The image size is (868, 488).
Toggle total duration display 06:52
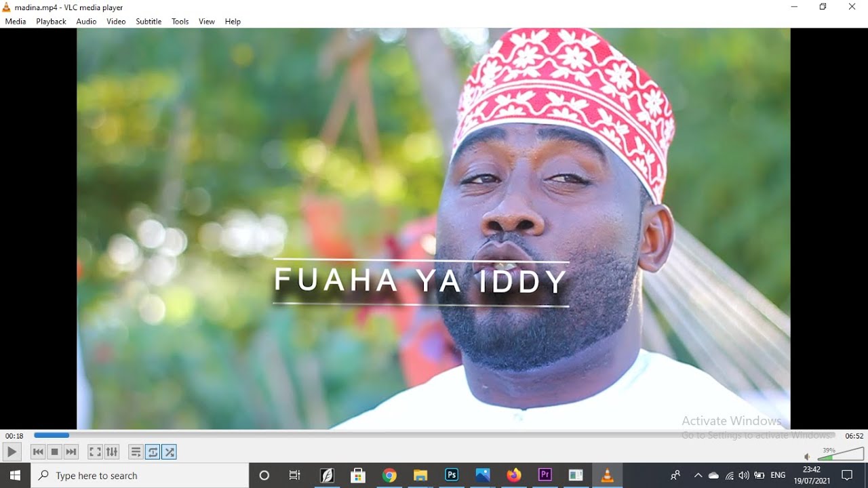click(854, 436)
